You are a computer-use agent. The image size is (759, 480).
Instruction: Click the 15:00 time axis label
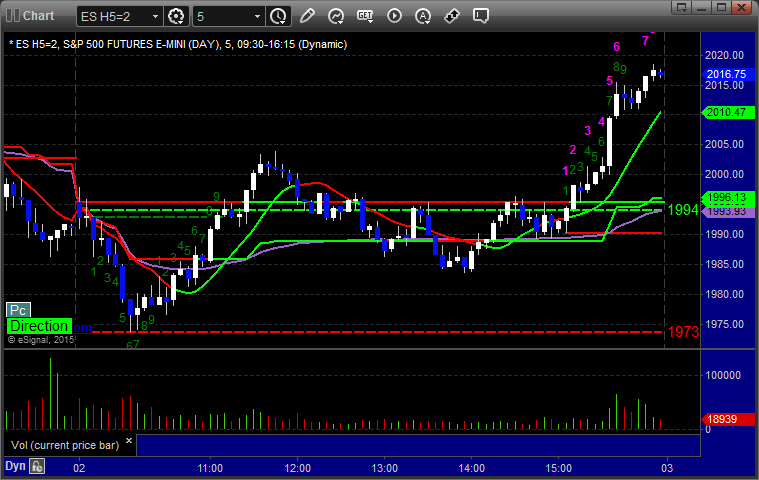click(559, 468)
